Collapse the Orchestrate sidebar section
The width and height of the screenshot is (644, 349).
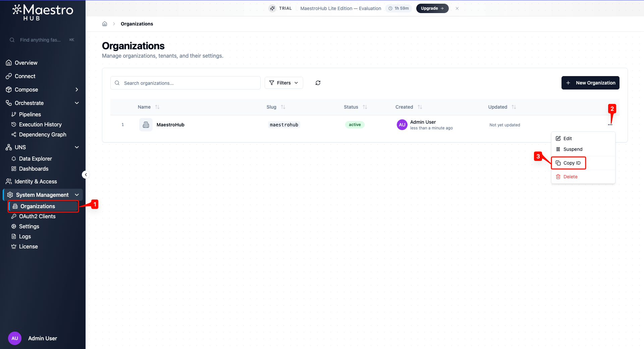click(76, 103)
